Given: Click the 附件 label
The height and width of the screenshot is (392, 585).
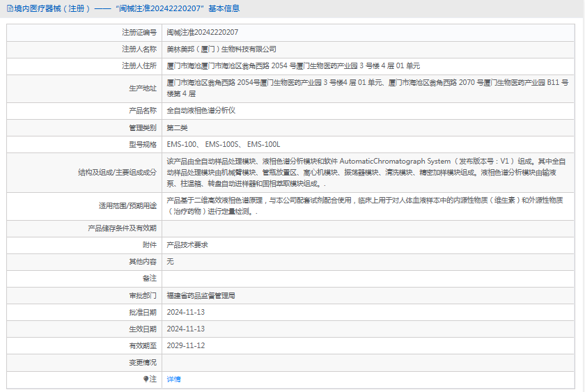Looking at the screenshot, I should point(150,245).
